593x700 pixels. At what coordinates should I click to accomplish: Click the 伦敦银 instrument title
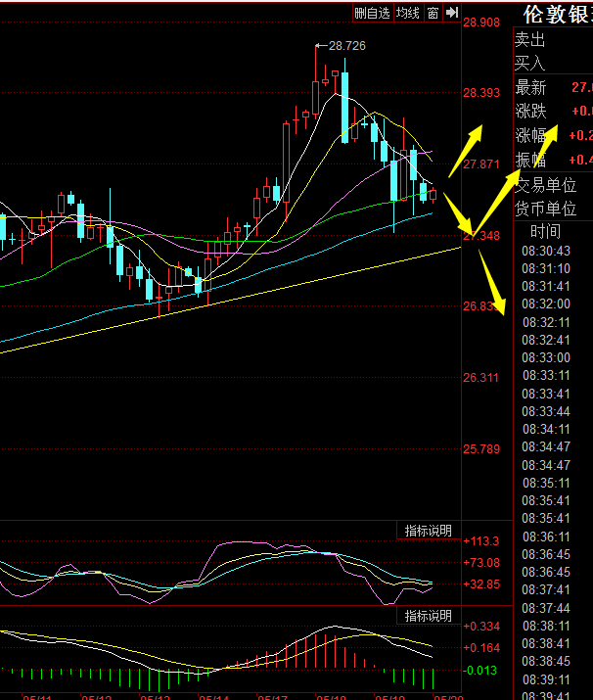(x=558, y=15)
